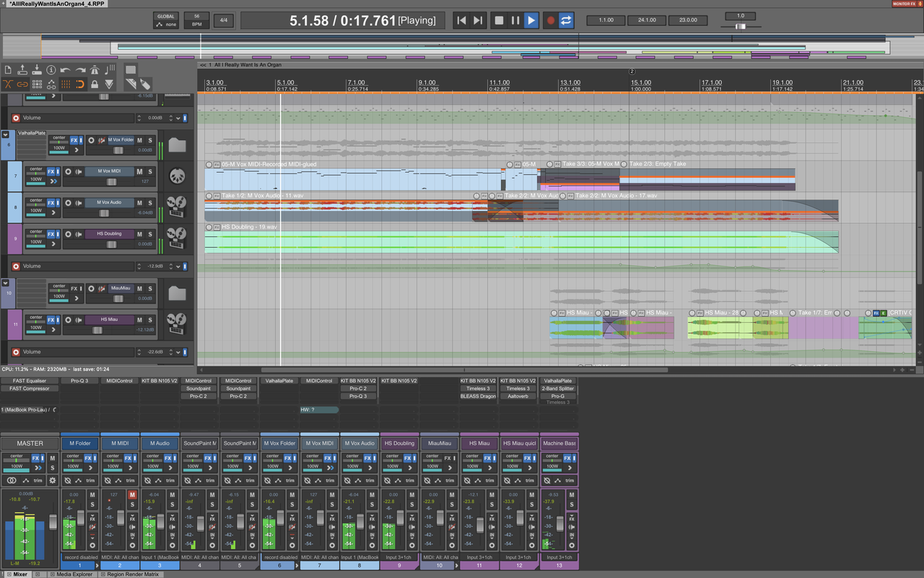Switch to the Mixer docker tab

tap(20, 574)
